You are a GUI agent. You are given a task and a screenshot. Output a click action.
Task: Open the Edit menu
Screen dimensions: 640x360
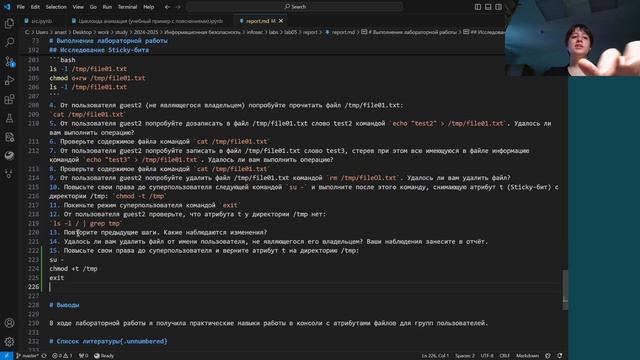[x=35, y=7]
